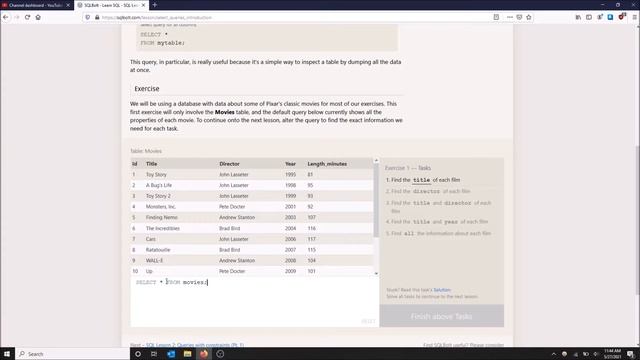Click inside the SQL query editor
This screenshot has width=640, height=360.
pos(254,302)
